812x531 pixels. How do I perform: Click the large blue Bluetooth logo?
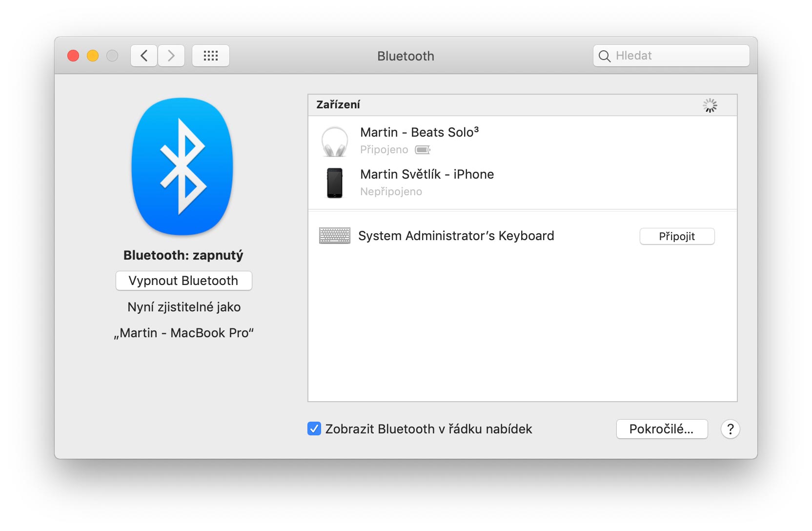point(183,166)
